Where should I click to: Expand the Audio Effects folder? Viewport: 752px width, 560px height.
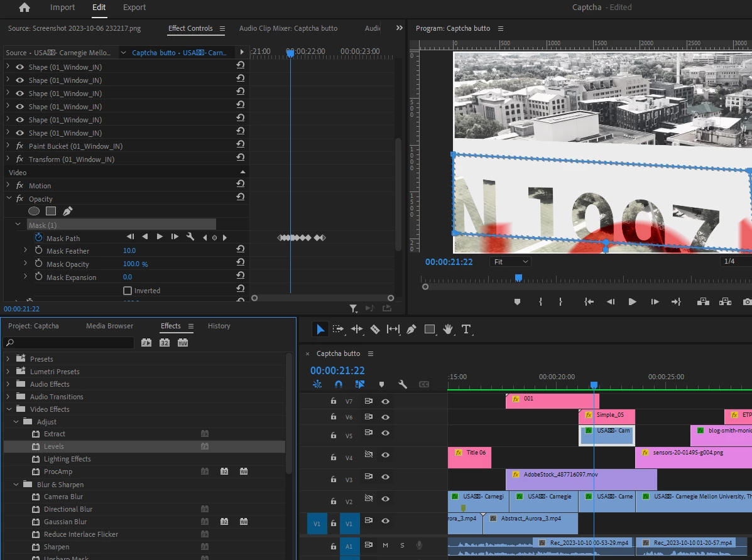pyautogui.click(x=8, y=384)
